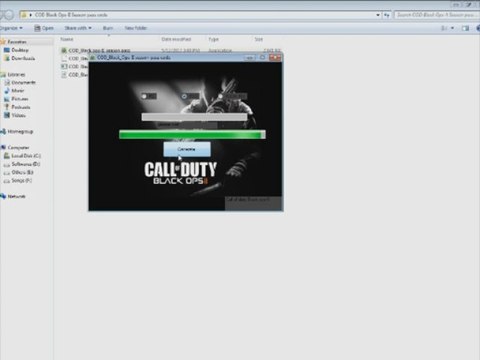The image size is (480, 360).
Task: Click the green progress bar
Action: (192, 134)
